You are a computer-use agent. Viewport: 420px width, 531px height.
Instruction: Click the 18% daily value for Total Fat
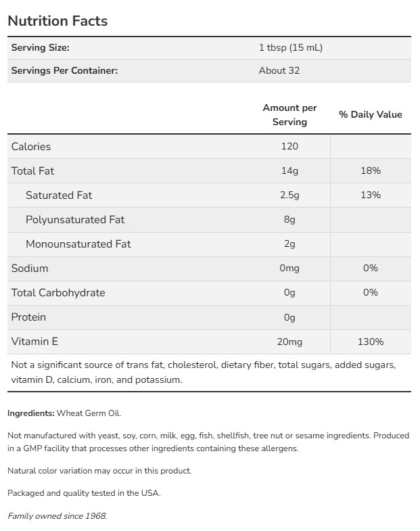(x=371, y=171)
